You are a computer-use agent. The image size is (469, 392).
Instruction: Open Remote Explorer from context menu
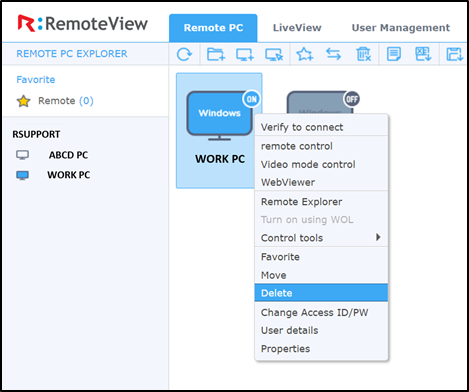coord(321,202)
